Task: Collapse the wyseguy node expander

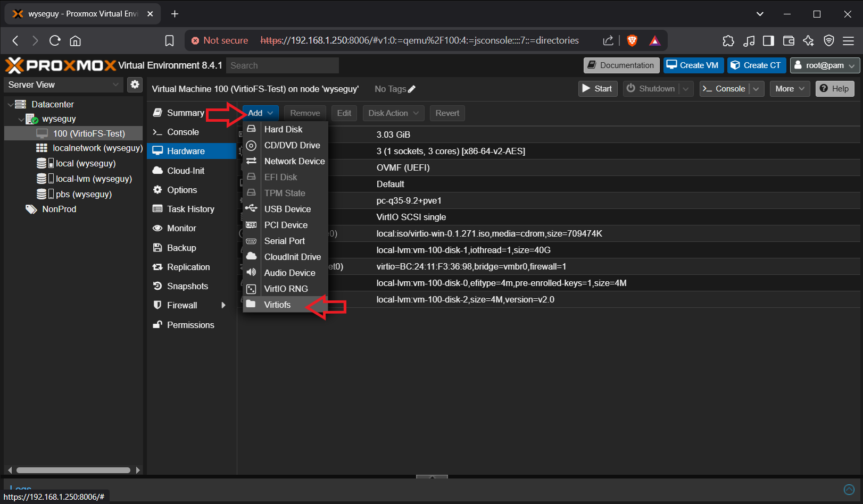Action: click(21, 119)
